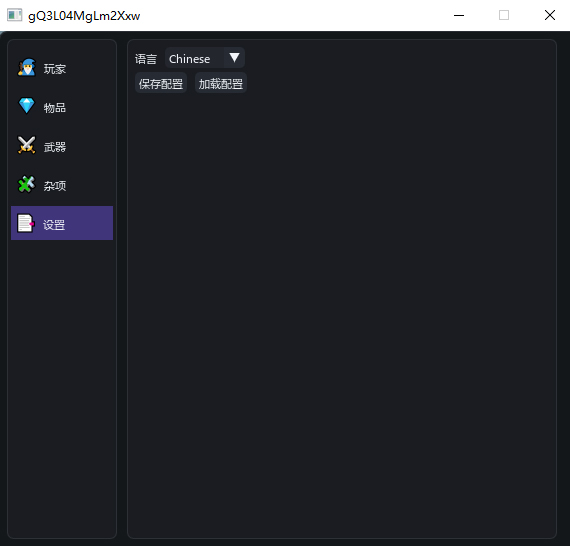Go to the 杂项 section
The width and height of the screenshot is (570, 546).
point(55,186)
